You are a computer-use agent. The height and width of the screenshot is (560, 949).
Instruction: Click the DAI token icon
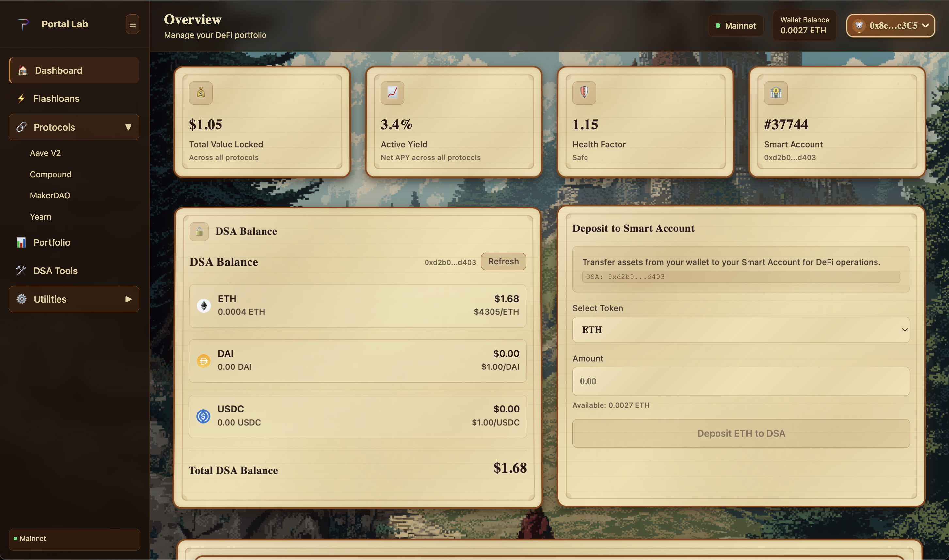point(203,361)
